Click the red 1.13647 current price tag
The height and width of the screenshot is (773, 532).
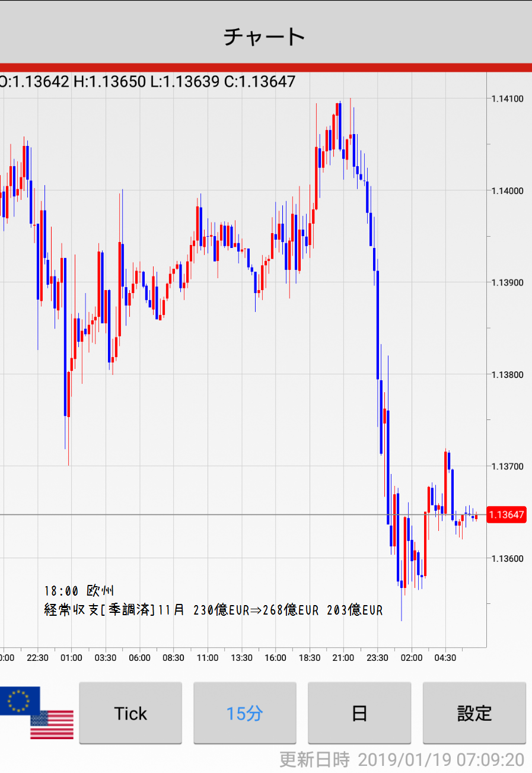click(x=506, y=514)
